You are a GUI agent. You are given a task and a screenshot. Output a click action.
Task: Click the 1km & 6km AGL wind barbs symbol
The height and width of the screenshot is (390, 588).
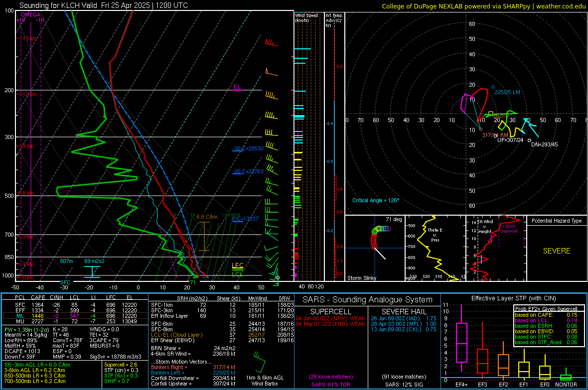pyautogui.click(x=259, y=362)
